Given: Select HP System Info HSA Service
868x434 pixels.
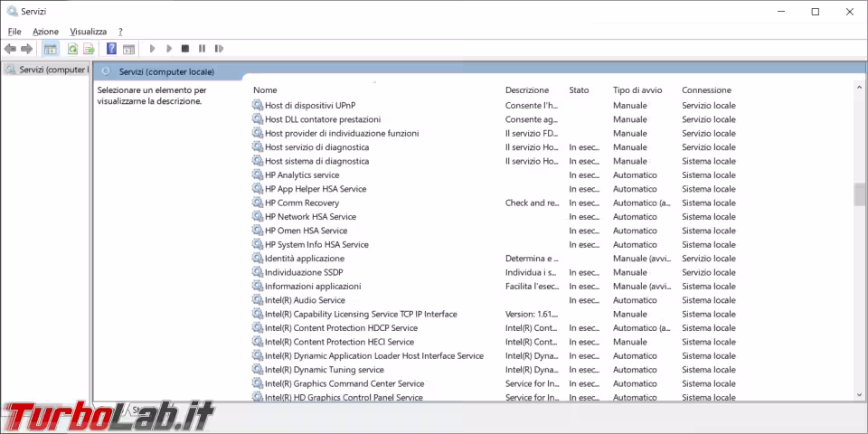Looking at the screenshot, I should [316, 245].
